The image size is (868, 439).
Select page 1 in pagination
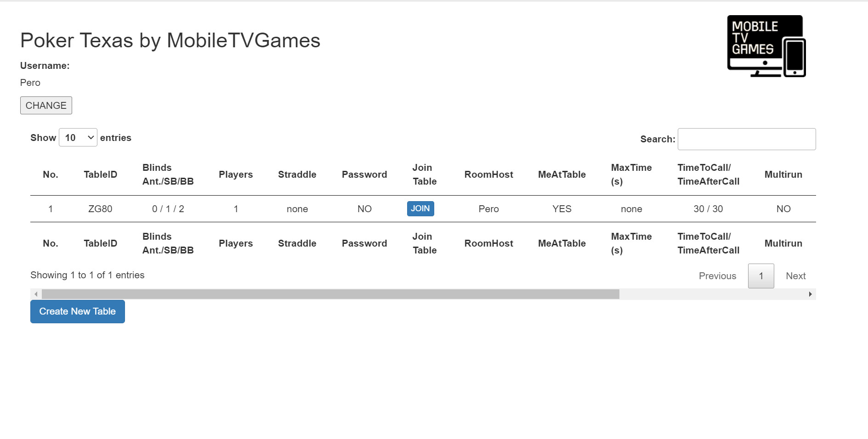tap(761, 276)
